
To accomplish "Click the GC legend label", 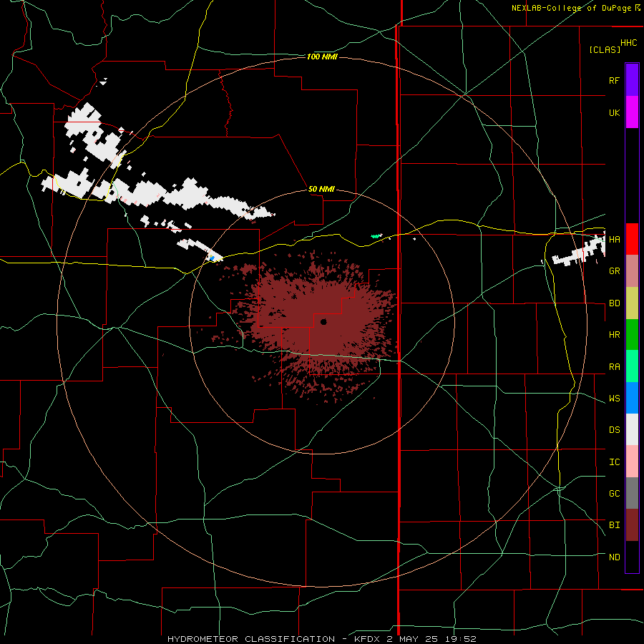I will 614,494.
